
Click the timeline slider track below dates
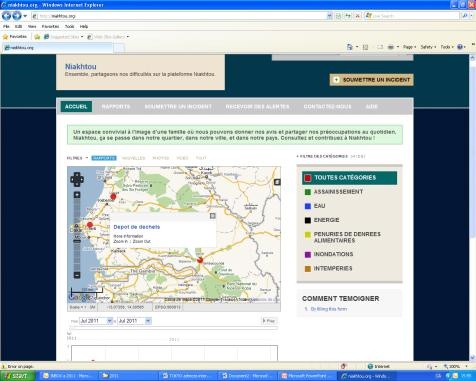pos(173,329)
